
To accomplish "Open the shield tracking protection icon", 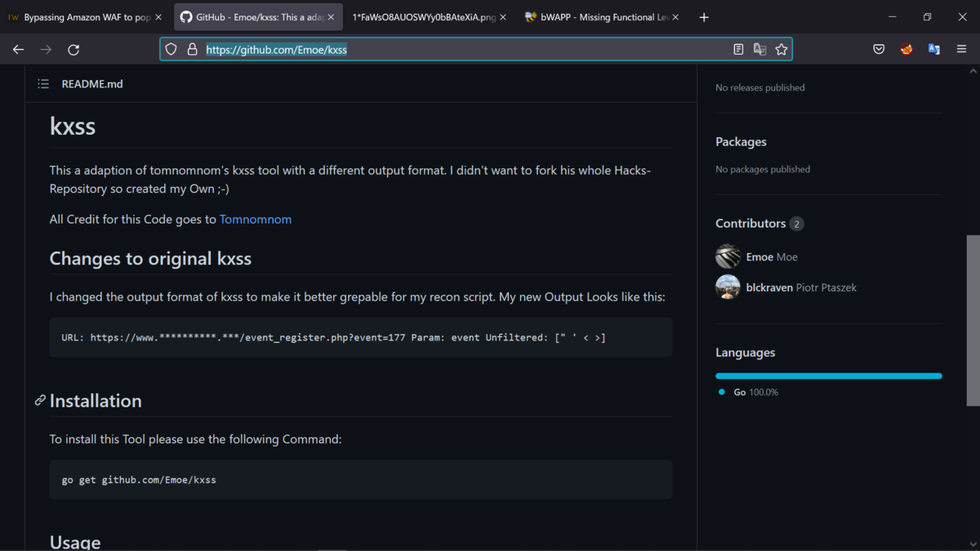I will [171, 50].
